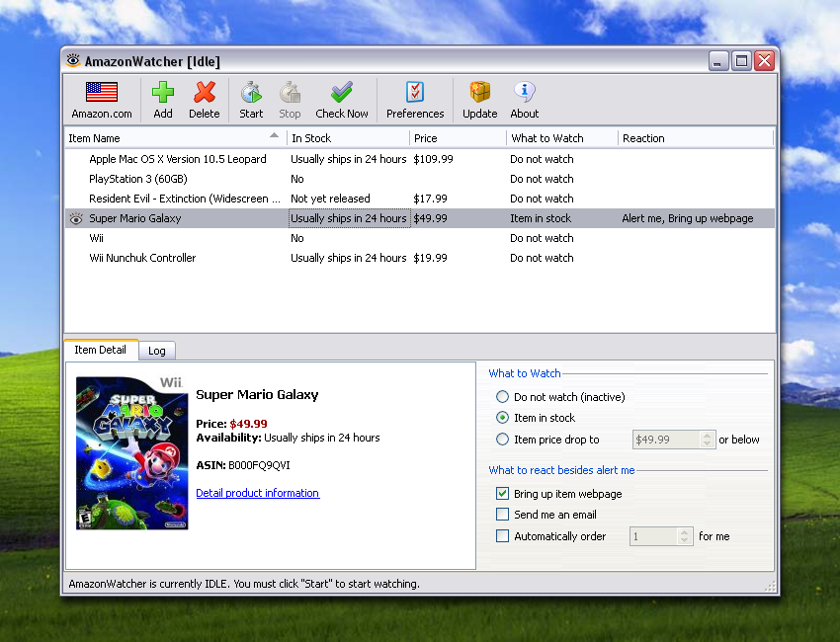
Task: Sort by What to Watch column header
Action: click(562, 138)
